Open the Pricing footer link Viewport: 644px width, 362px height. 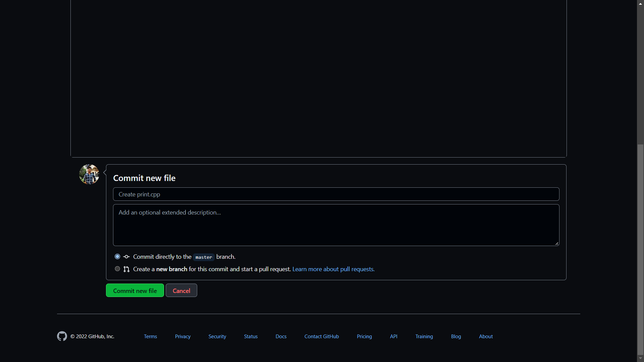coord(364,337)
